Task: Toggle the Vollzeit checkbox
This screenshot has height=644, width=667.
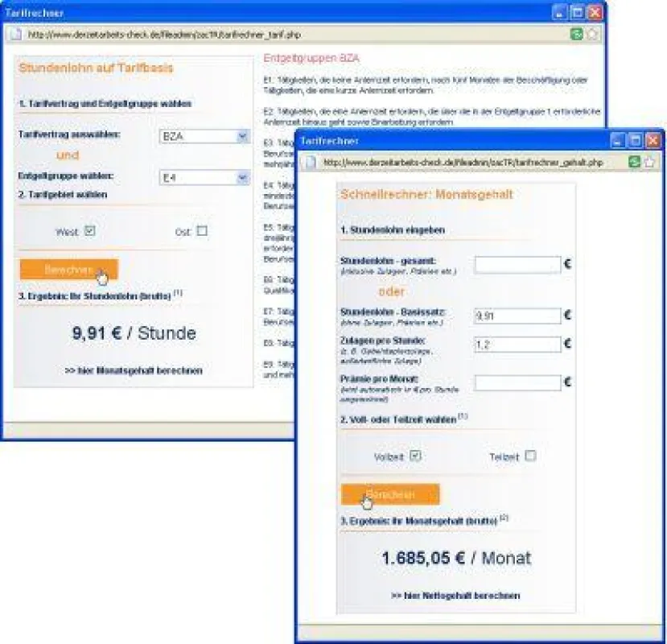Action: [x=415, y=456]
